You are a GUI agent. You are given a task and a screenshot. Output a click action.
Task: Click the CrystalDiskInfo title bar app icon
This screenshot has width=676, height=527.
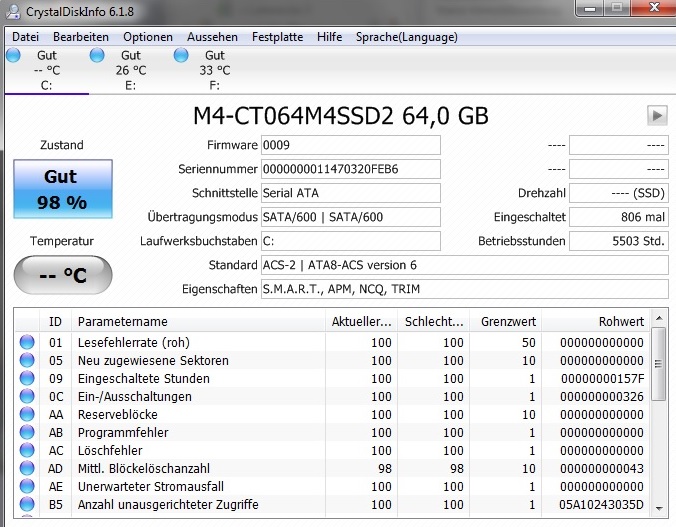13,12
